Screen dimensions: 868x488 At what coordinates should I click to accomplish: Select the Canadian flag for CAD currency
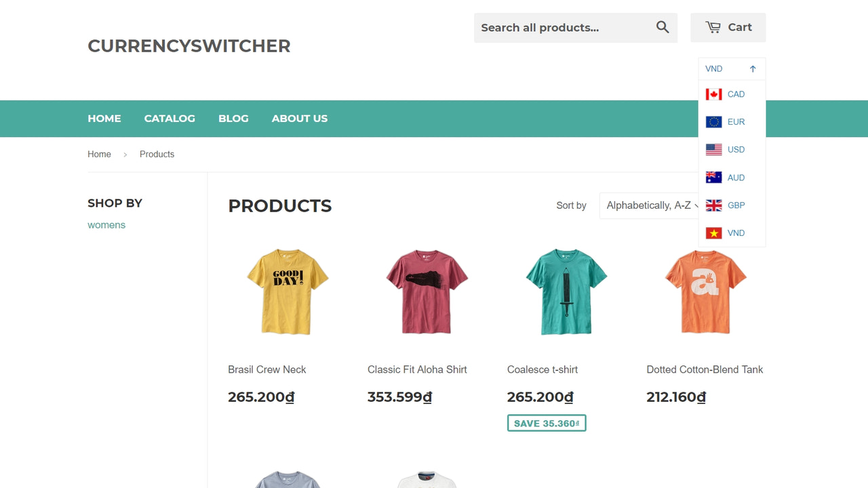point(715,94)
